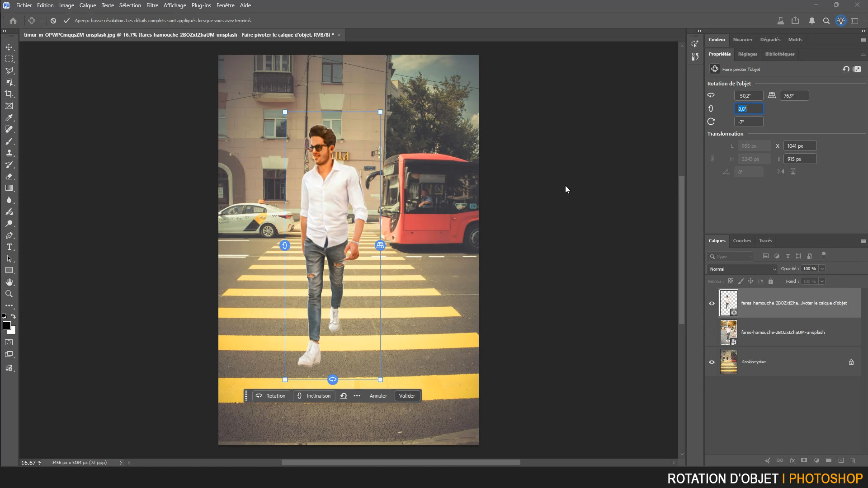Click the Valider button
The width and height of the screenshot is (868, 488).
click(x=407, y=396)
